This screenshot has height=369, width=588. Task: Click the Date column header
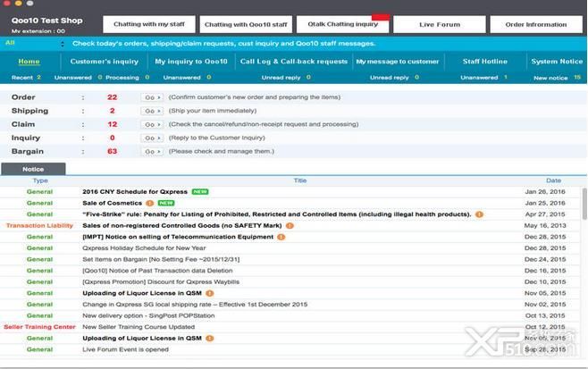point(553,180)
